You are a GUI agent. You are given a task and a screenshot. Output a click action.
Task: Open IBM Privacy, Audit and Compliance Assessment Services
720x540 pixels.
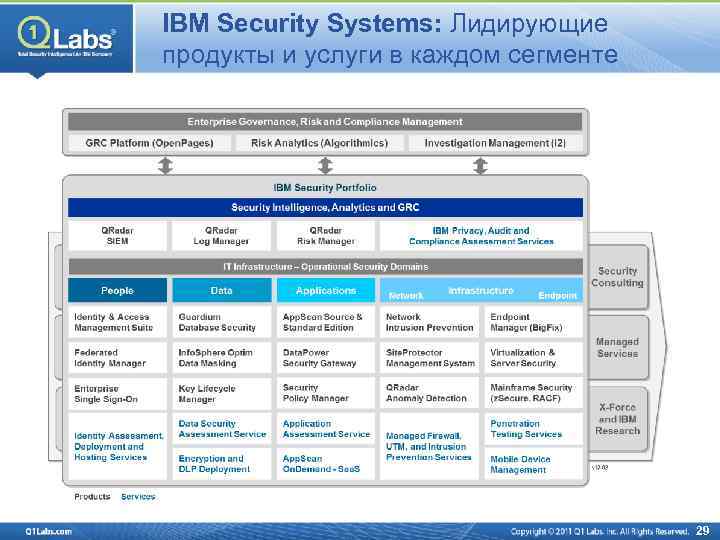tap(481, 236)
